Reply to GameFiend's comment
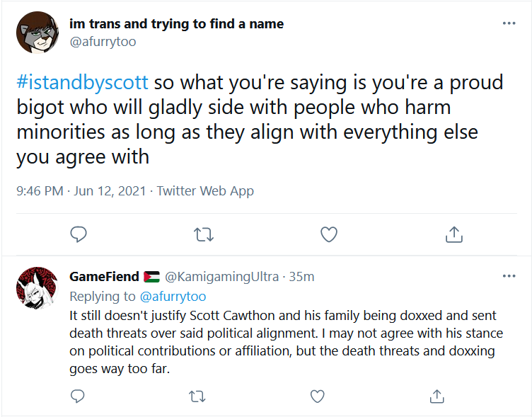The width and height of the screenshot is (532, 417). [77, 396]
